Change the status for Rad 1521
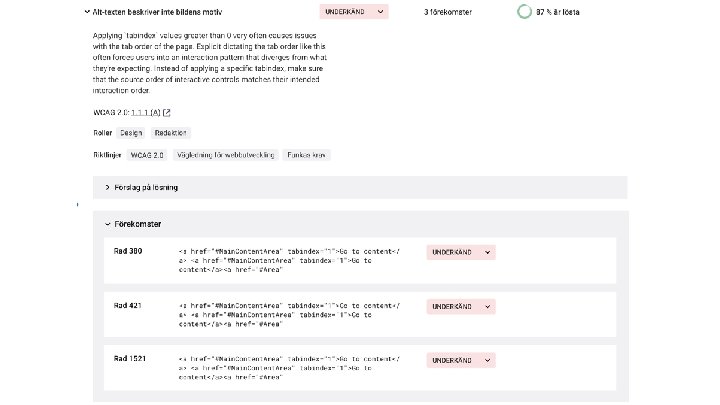The height and width of the screenshot is (405, 720). (x=460, y=359)
